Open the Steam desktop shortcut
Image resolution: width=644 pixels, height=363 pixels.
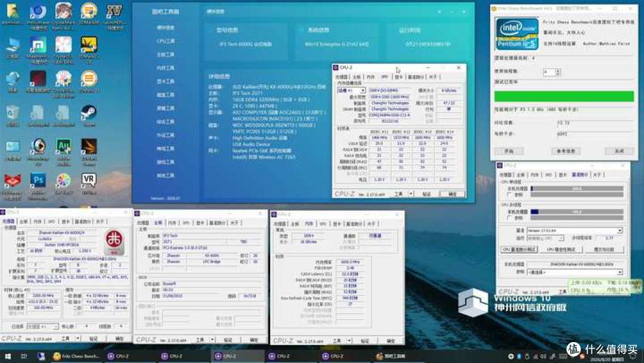click(89, 113)
